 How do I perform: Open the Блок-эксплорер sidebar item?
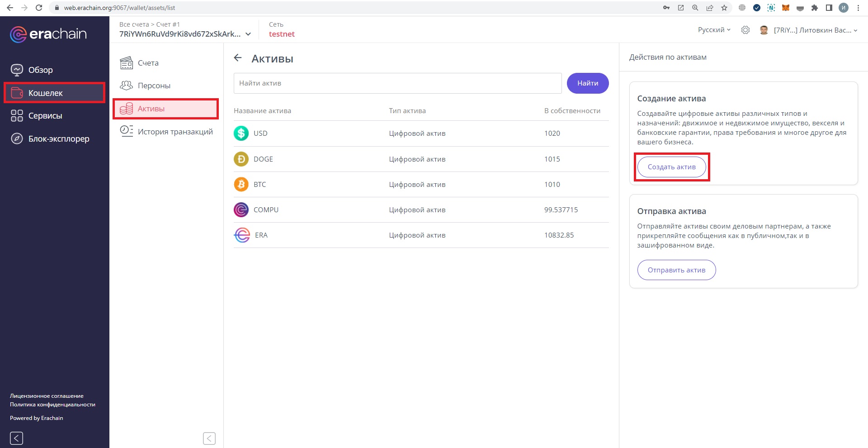pos(58,138)
